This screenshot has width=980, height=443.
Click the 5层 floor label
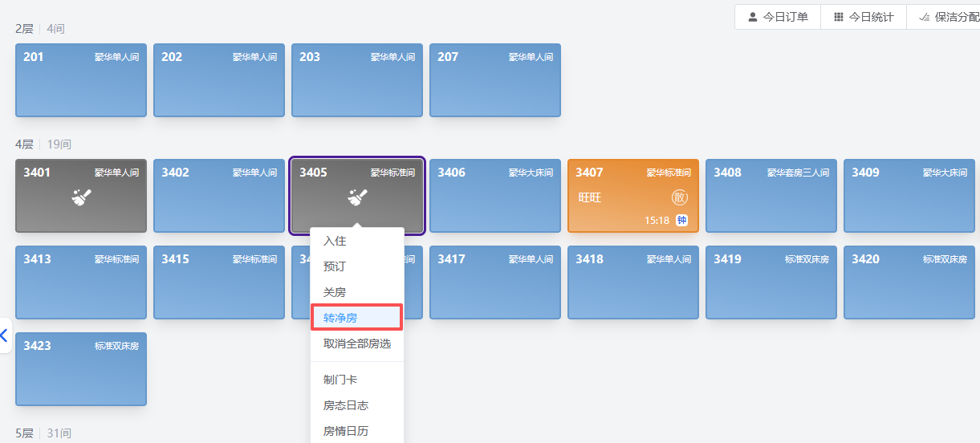pyautogui.click(x=24, y=433)
